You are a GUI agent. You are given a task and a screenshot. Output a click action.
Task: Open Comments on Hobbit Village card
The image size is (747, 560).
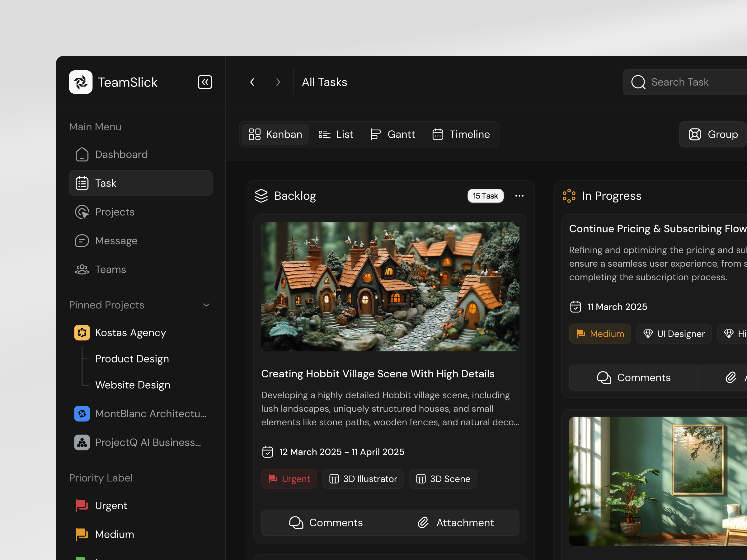[x=326, y=523]
